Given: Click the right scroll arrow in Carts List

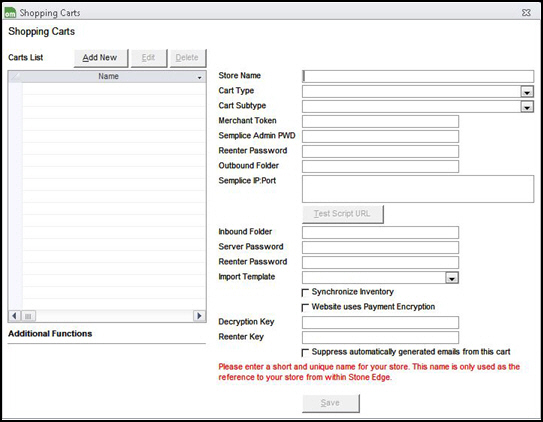Looking at the screenshot, I should pyautogui.click(x=199, y=316).
